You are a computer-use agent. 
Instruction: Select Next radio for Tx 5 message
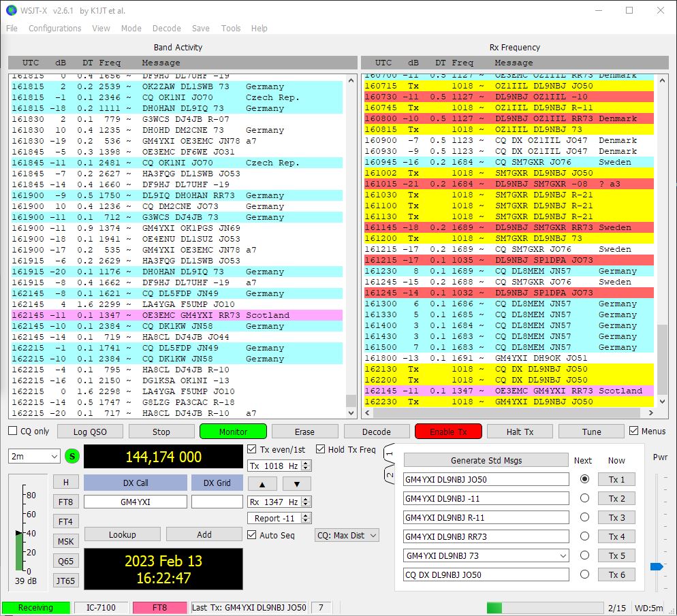pos(584,555)
